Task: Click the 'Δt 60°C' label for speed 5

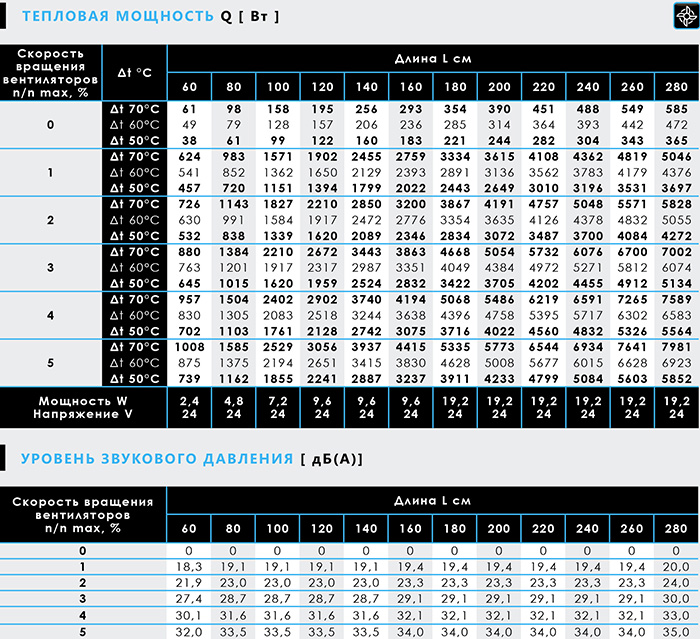Action: coord(134,363)
